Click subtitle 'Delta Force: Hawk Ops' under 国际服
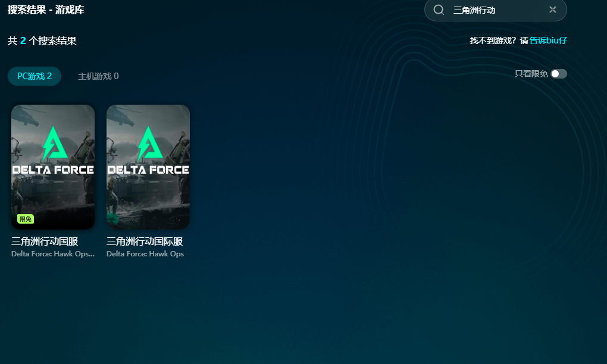The image size is (607, 364). (x=145, y=254)
